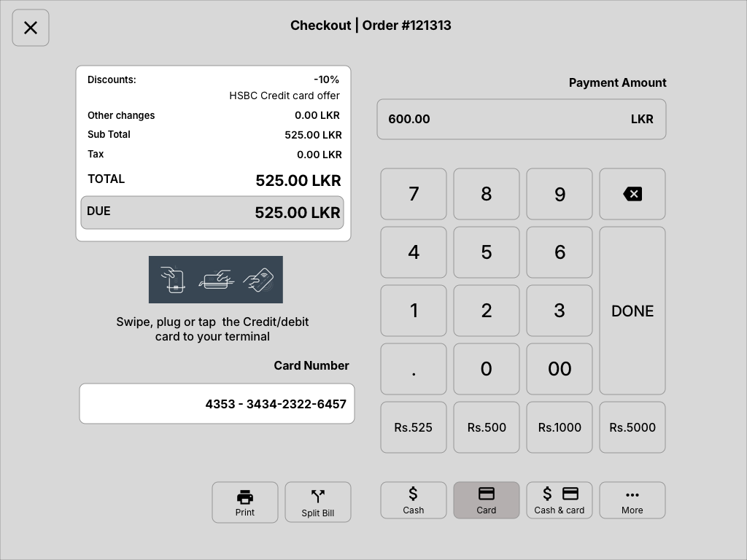Click the Print receipt icon
Screen dimensions: 747x560
(x=244, y=497)
